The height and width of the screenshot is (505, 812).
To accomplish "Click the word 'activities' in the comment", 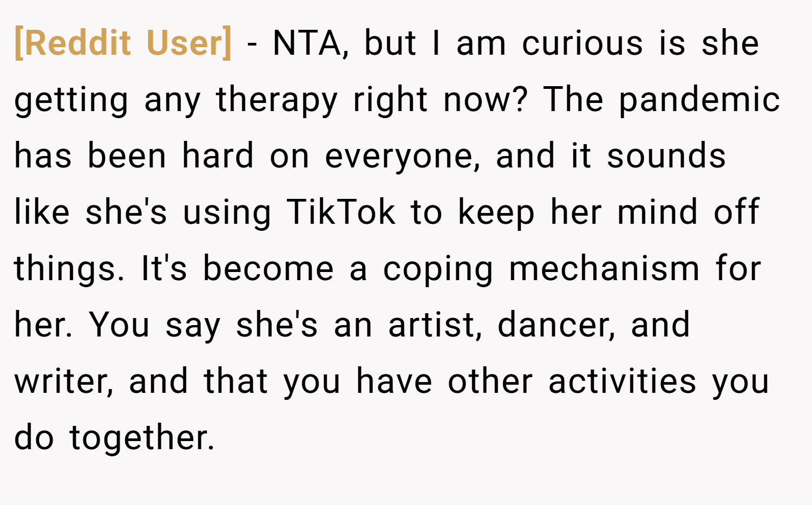I will tap(622, 381).
